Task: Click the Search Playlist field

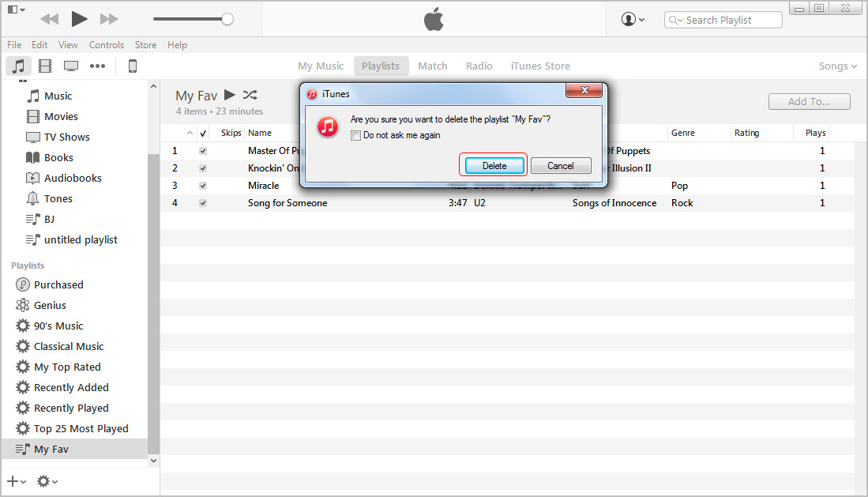Action: [723, 20]
